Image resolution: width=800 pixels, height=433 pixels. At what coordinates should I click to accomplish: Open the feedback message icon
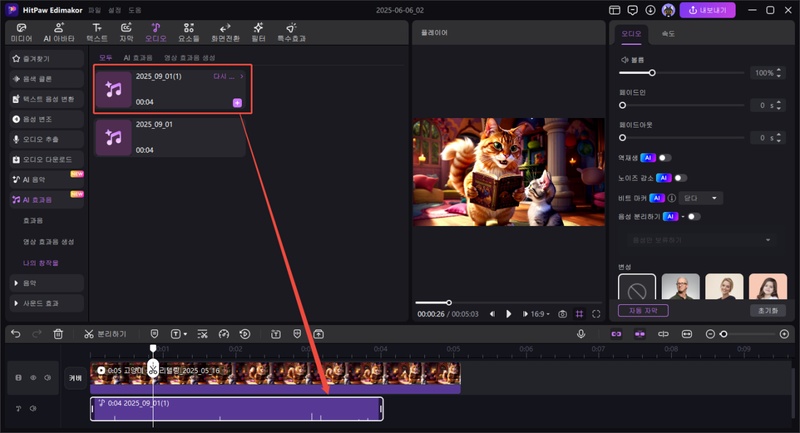(x=633, y=10)
